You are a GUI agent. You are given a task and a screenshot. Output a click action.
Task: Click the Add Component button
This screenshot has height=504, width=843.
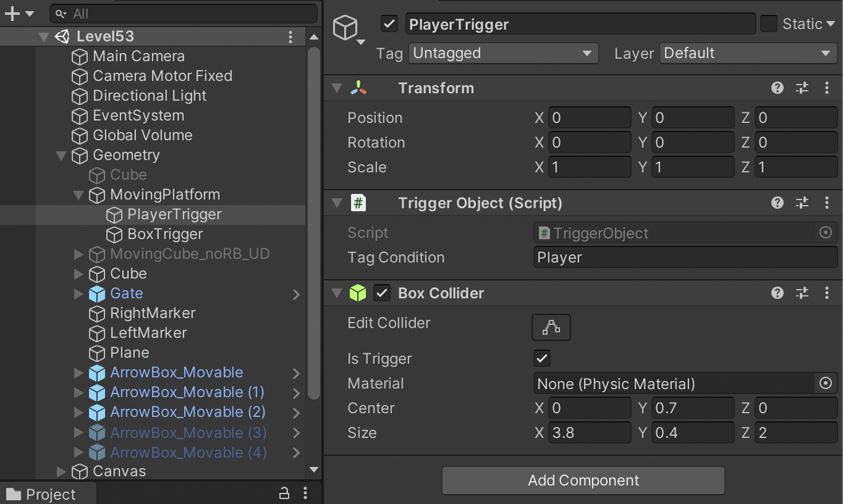click(x=583, y=481)
